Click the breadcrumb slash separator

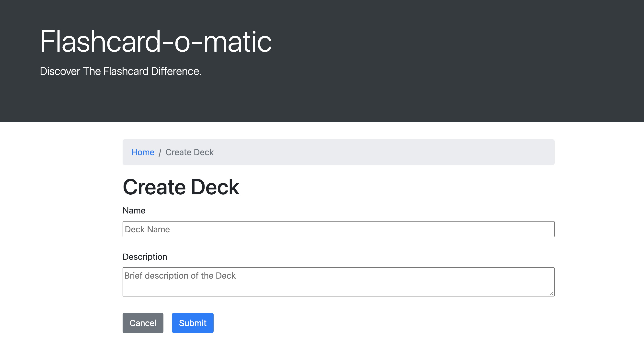pyautogui.click(x=160, y=152)
